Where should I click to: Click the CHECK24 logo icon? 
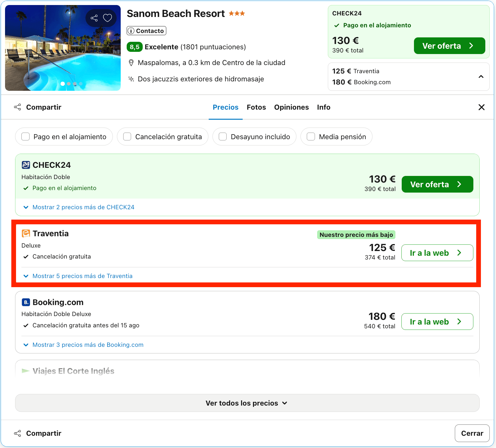pyautogui.click(x=26, y=165)
